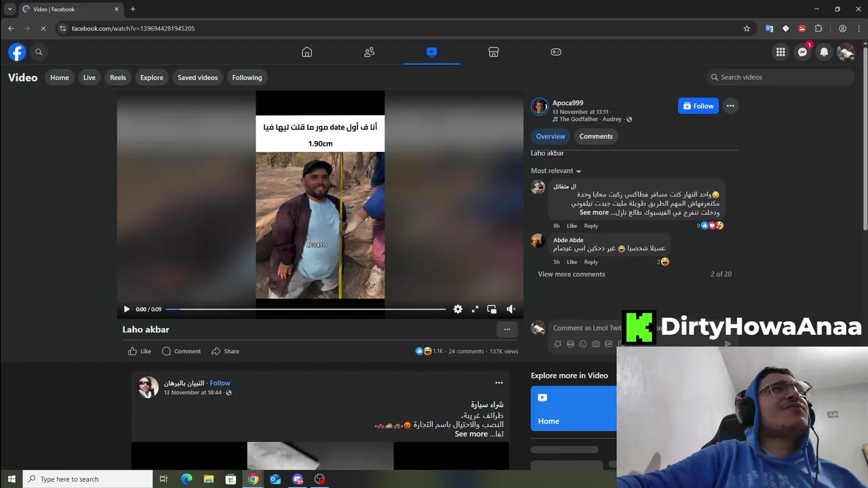This screenshot has height=488, width=868.
Task: Insert an avatar sticker in comment
Action: click(558, 344)
